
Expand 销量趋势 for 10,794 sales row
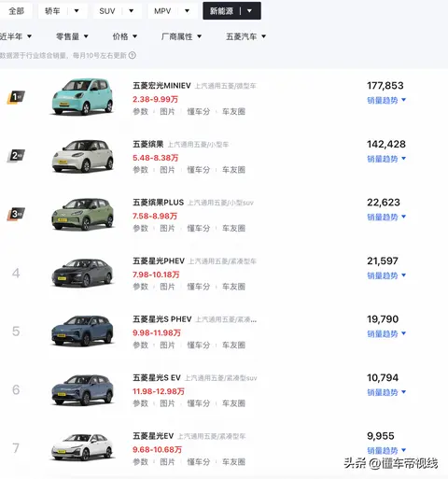point(386,392)
